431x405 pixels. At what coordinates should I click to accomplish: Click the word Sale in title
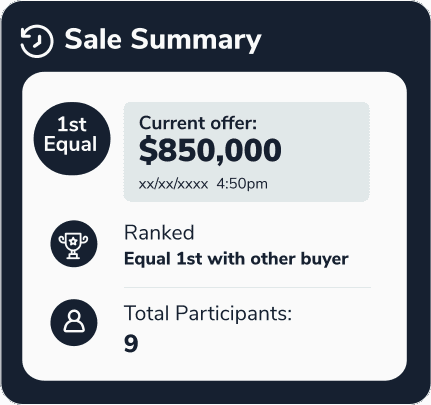click(x=93, y=39)
